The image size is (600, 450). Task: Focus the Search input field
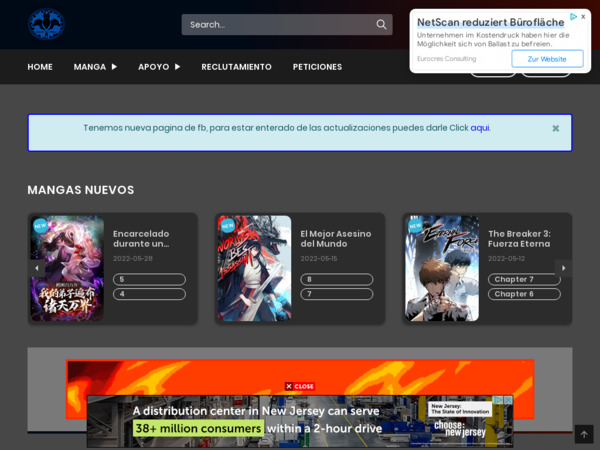[287, 24]
